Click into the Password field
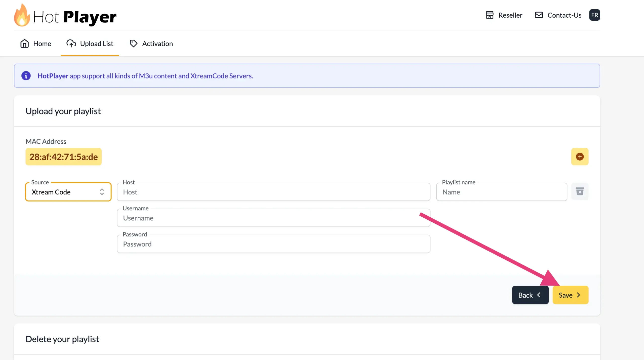Screen dimensions: 644x360 pos(273,244)
